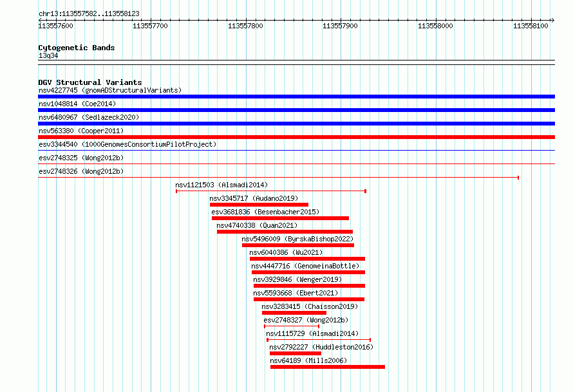Click ruler position 113557800

tap(245, 26)
